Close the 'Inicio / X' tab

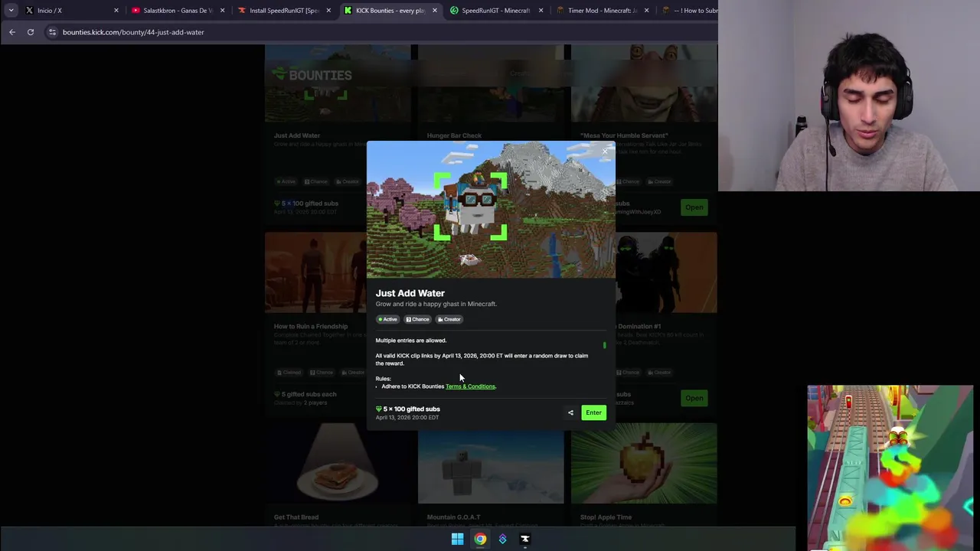pos(116,11)
